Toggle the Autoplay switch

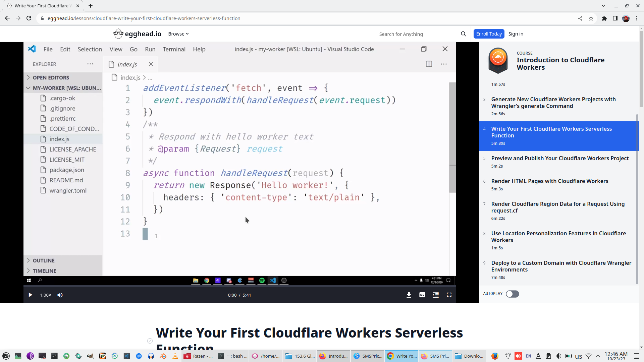coord(512,294)
